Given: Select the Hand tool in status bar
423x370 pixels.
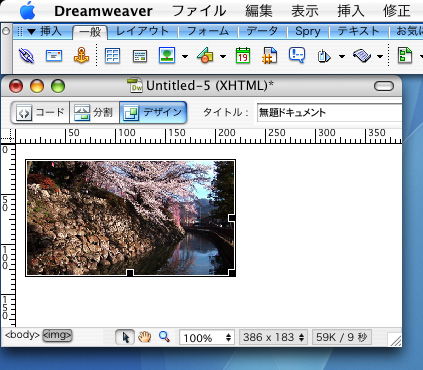Looking at the screenshot, I should tap(145, 337).
